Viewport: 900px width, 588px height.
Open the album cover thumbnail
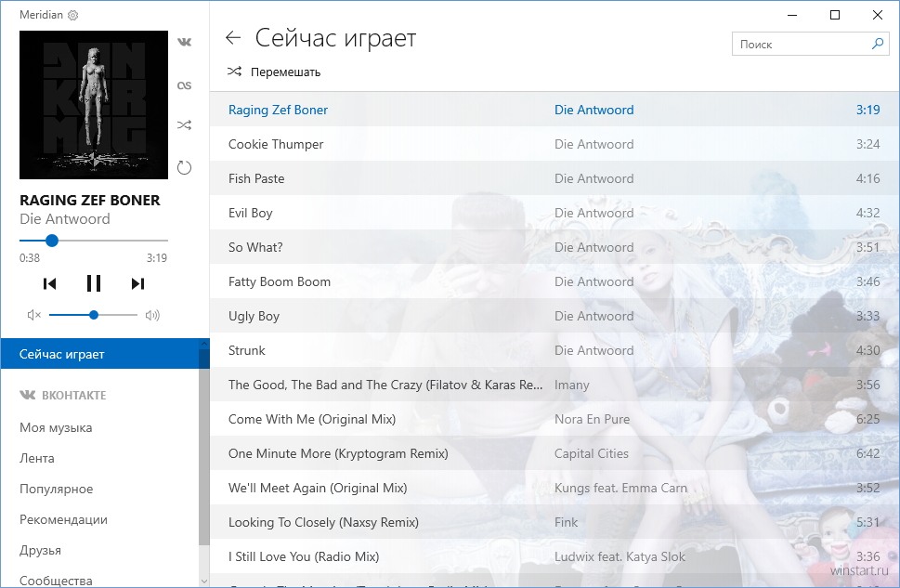click(x=94, y=105)
